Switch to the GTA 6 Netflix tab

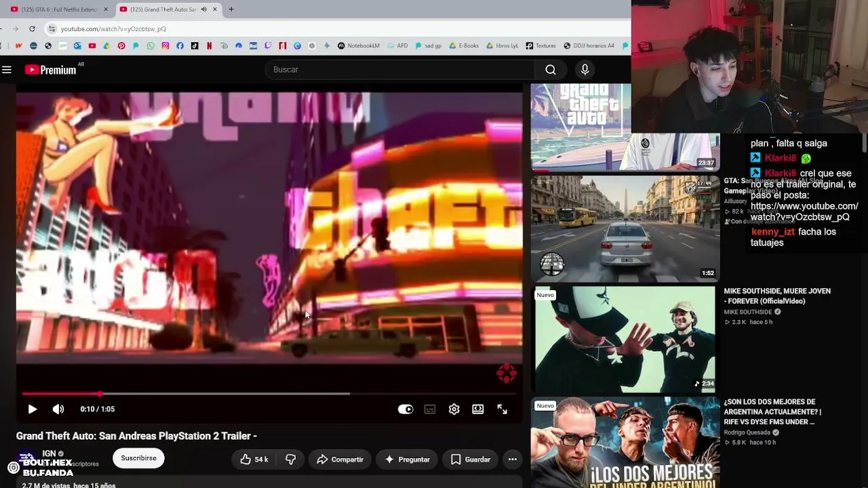tap(60, 9)
